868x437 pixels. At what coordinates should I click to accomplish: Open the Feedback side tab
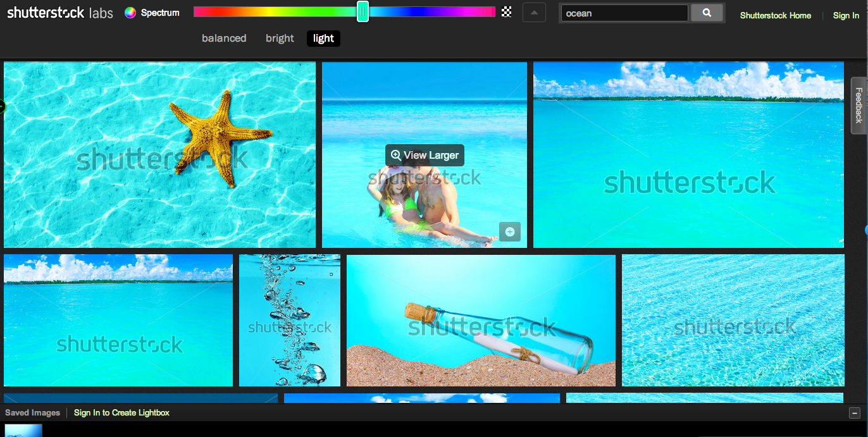pos(859,105)
